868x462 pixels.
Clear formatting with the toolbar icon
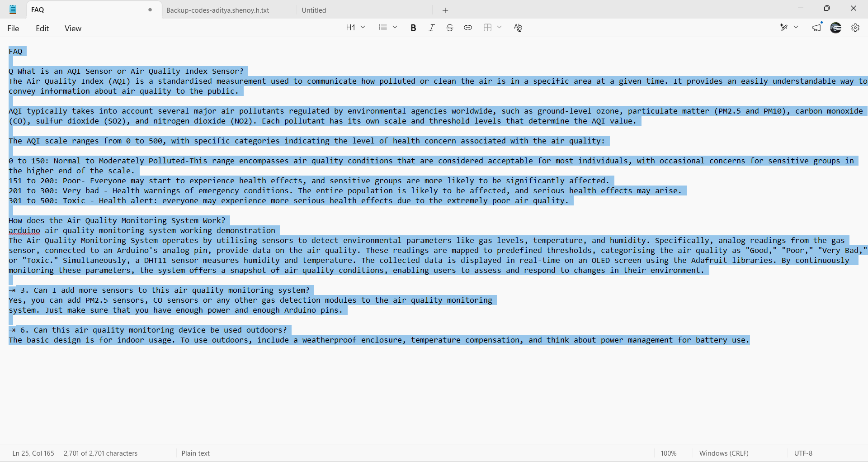coord(518,28)
